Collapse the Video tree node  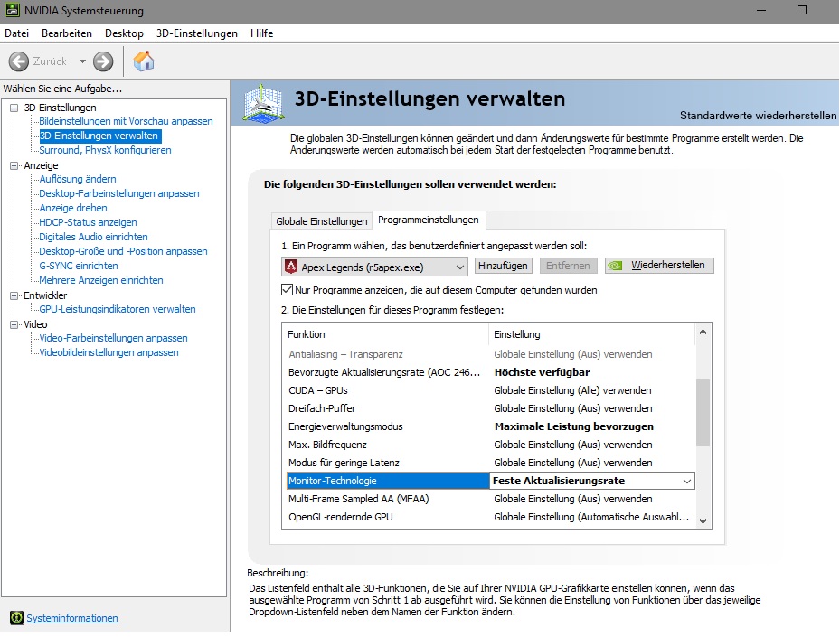14,324
